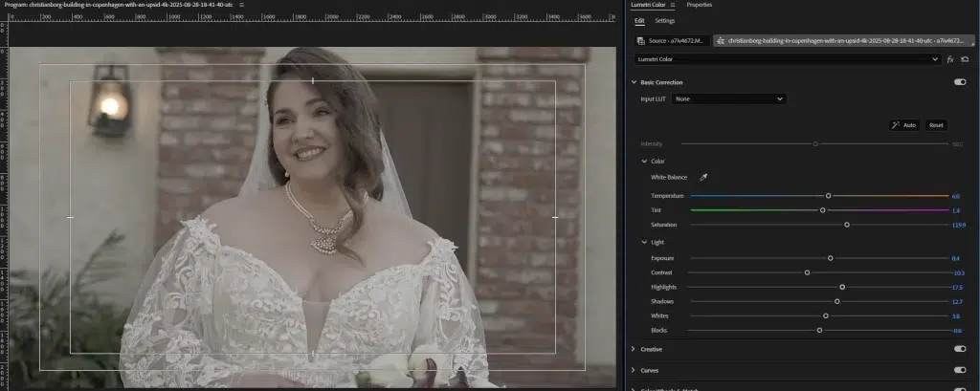
Task: Switch to the Properties panel tab
Action: [x=699, y=5]
